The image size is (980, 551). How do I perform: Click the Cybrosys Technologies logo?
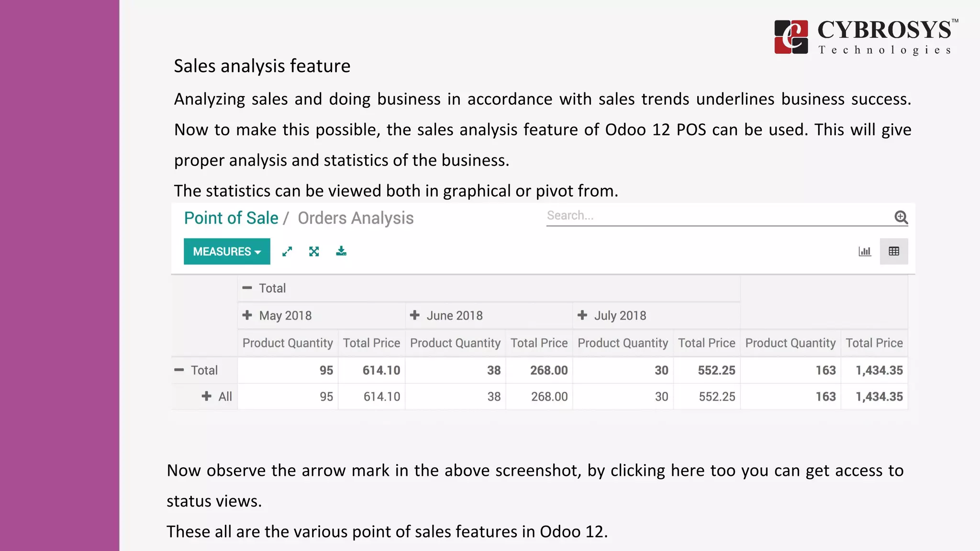866,37
